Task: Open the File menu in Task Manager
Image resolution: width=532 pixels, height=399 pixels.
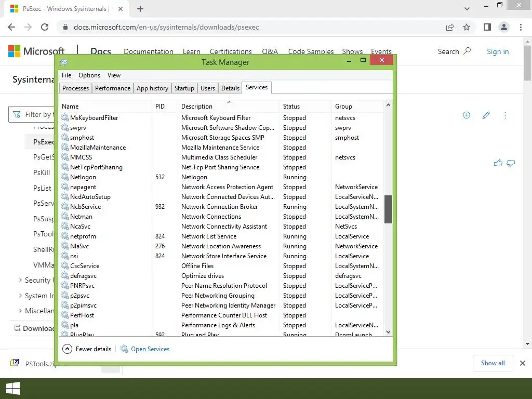Action: (66, 75)
